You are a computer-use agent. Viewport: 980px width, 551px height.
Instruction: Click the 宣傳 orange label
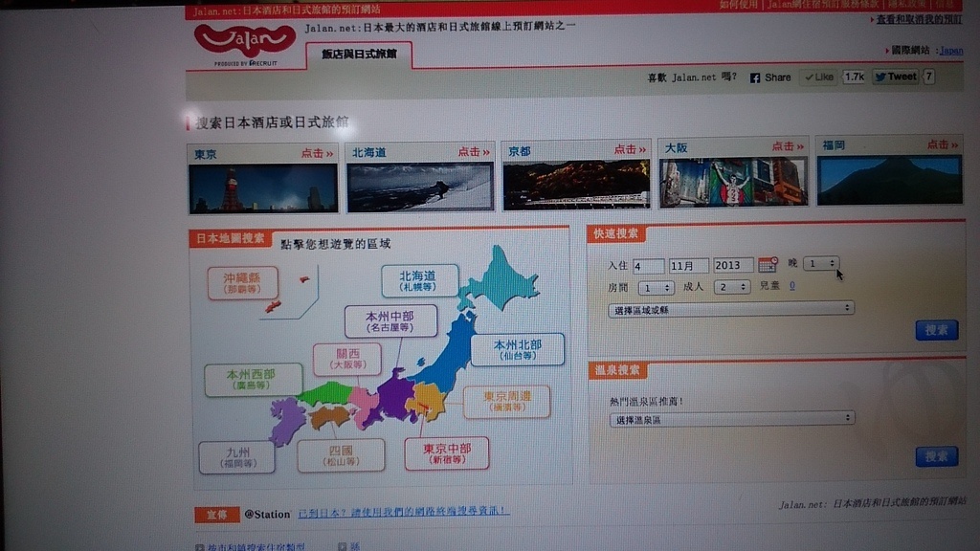pyautogui.click(x=217, y=515)
